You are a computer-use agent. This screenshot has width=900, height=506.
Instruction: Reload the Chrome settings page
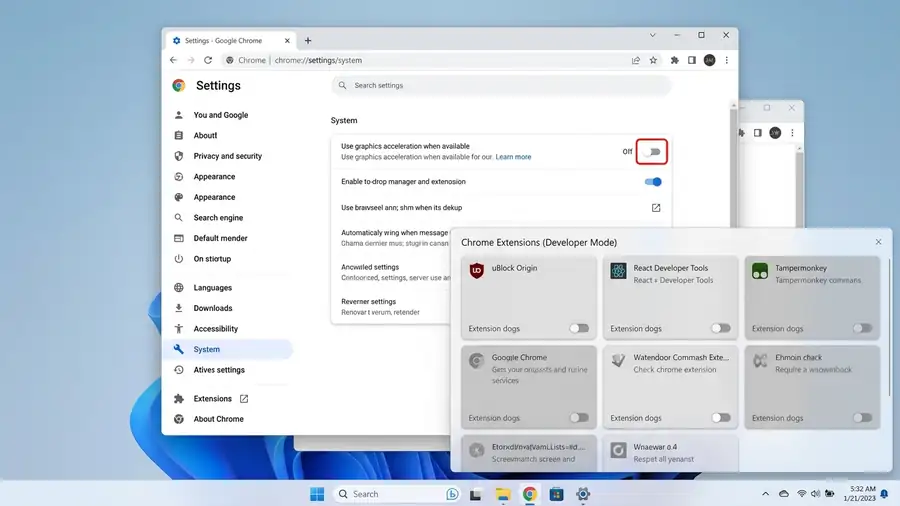pyautogui.click(x=208, y=60)
